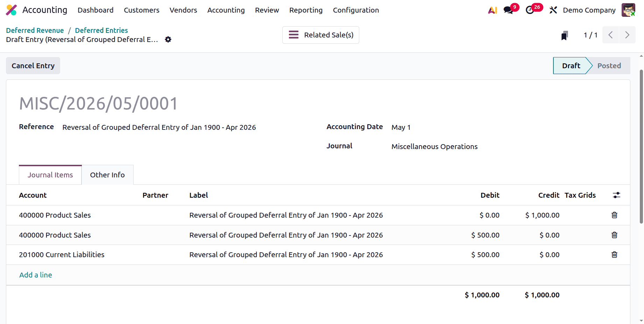Viewport: 644px width, 324px height.
Task: Click the Accounting app logo
Action: tap(11, 10)
